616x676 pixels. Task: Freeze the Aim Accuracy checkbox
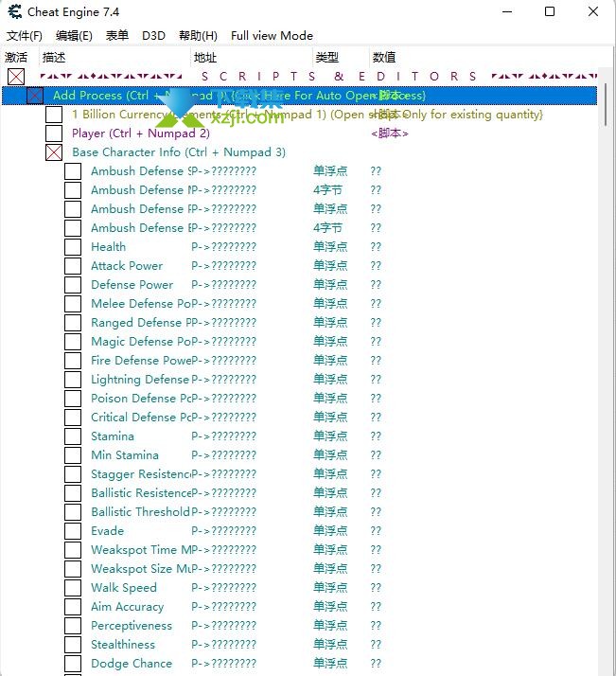[73, 607]
